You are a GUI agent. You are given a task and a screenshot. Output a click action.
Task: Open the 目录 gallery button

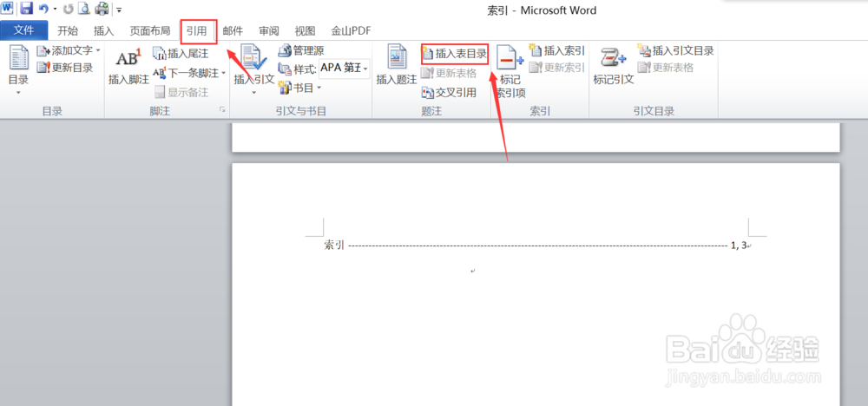pyautogui.click(x=19, y=70)
